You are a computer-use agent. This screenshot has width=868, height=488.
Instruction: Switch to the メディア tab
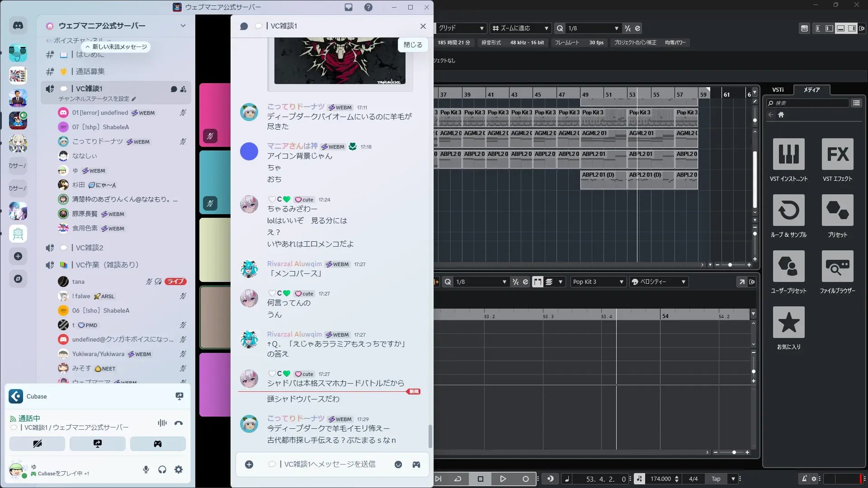click(x=811, y=89)
